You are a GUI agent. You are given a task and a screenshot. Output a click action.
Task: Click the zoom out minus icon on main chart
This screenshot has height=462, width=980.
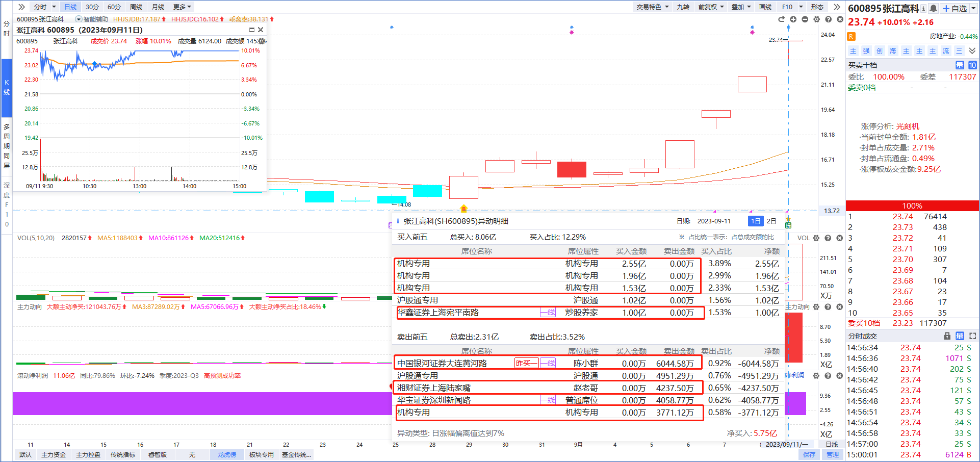tap(805, 19)
